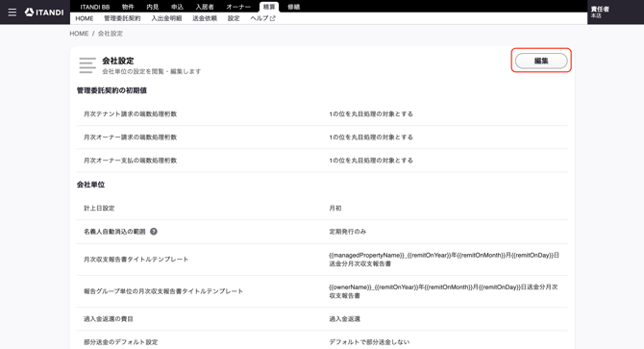The image size is (644, 349).
Task: Click the external-link icon next to ヘルプ
Action: coord(273,18)
